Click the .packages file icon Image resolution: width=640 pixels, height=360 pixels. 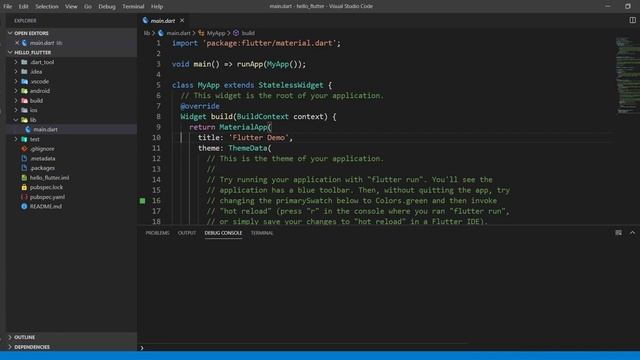click(24, 168)
